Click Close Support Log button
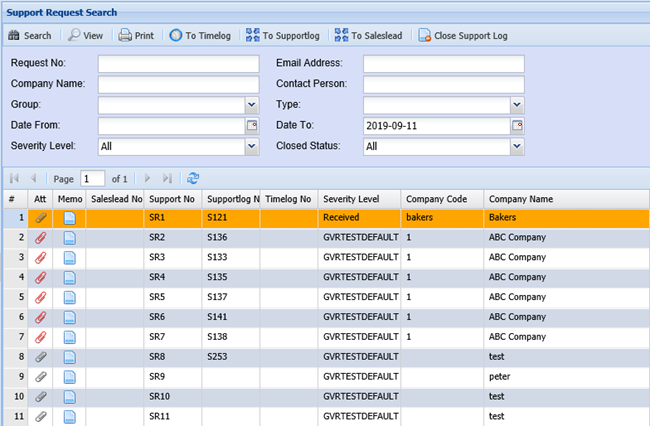650x426 pixels. tap(463, 36)
